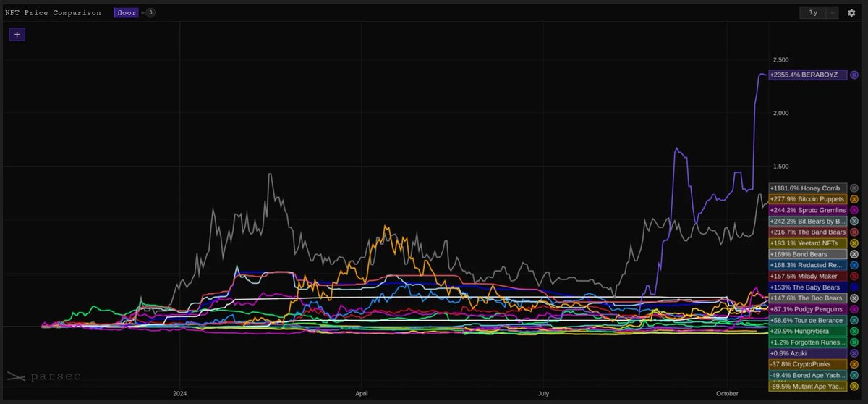Click the purple plus add-collection button
This screenshot has width=868, height=404.
(x=17, y=34)
